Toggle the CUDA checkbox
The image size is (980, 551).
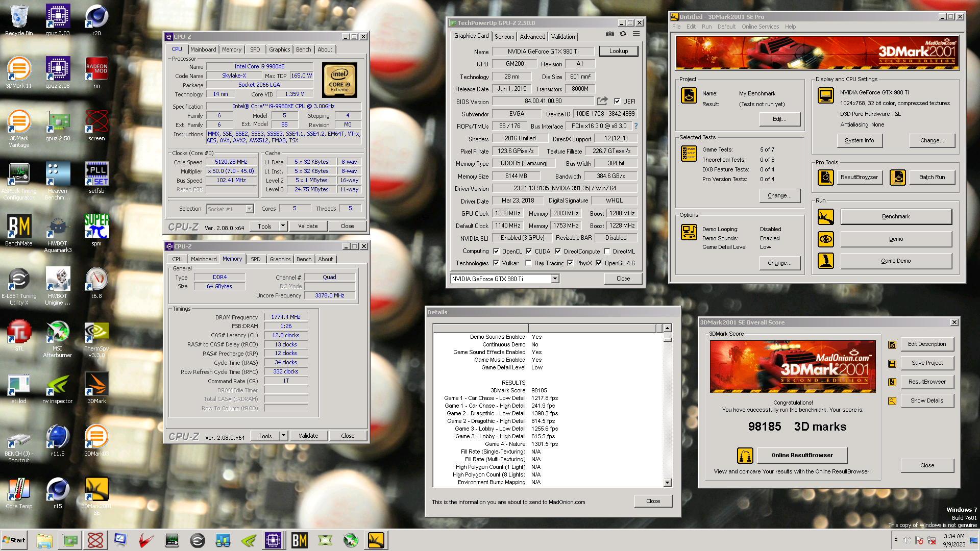click(x=529, y=251)
